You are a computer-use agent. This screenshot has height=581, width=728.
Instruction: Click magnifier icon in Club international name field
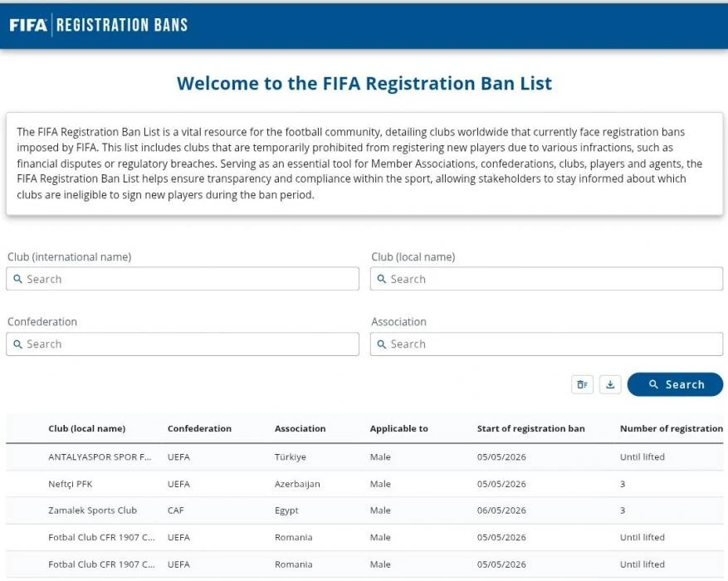click(17, 279)
